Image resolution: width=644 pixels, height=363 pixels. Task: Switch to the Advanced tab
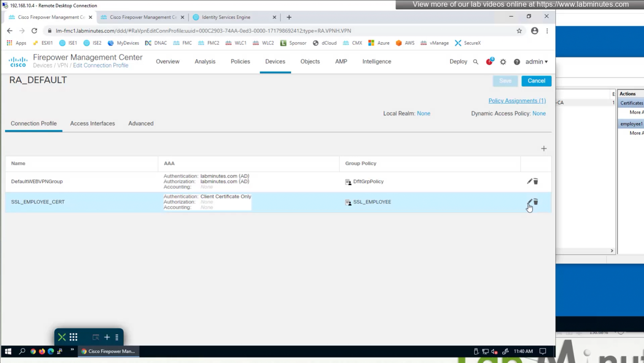[141, 123]
